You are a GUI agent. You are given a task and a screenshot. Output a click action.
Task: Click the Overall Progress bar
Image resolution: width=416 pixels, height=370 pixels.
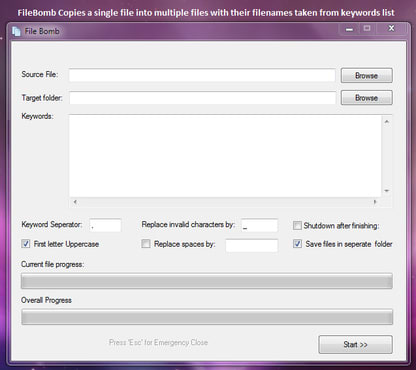point(207,317)
